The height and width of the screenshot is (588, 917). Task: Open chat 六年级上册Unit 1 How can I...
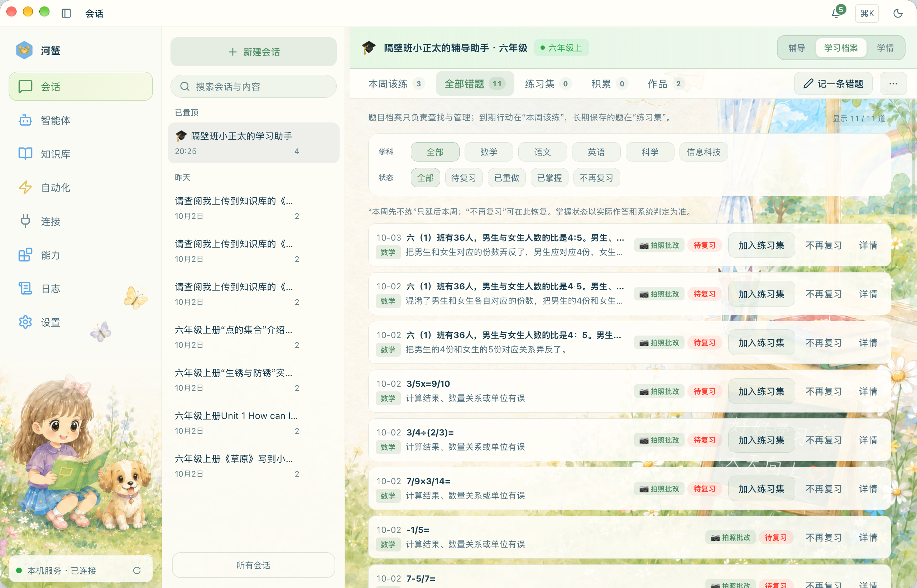click(x=254, y=423)
